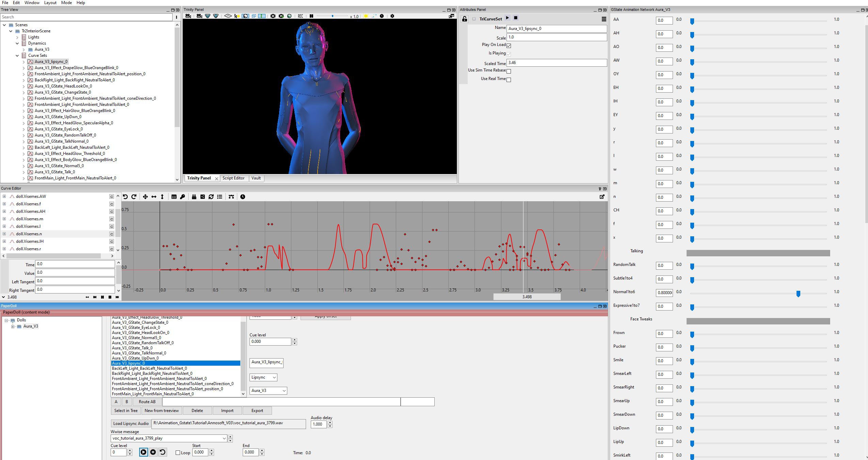Click the key icon in Curve Editor toolbar

182,197
